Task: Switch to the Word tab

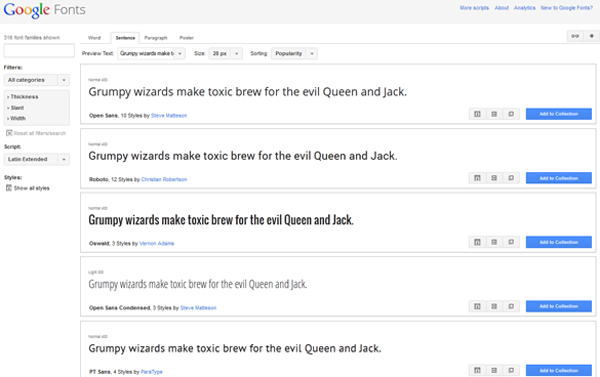Action: point(94,38)
